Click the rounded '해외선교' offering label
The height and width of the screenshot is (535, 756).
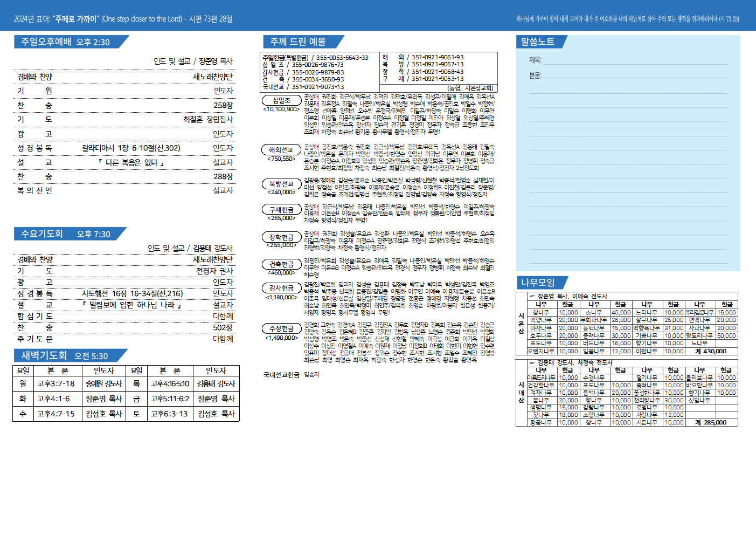[x=281, y=150]
